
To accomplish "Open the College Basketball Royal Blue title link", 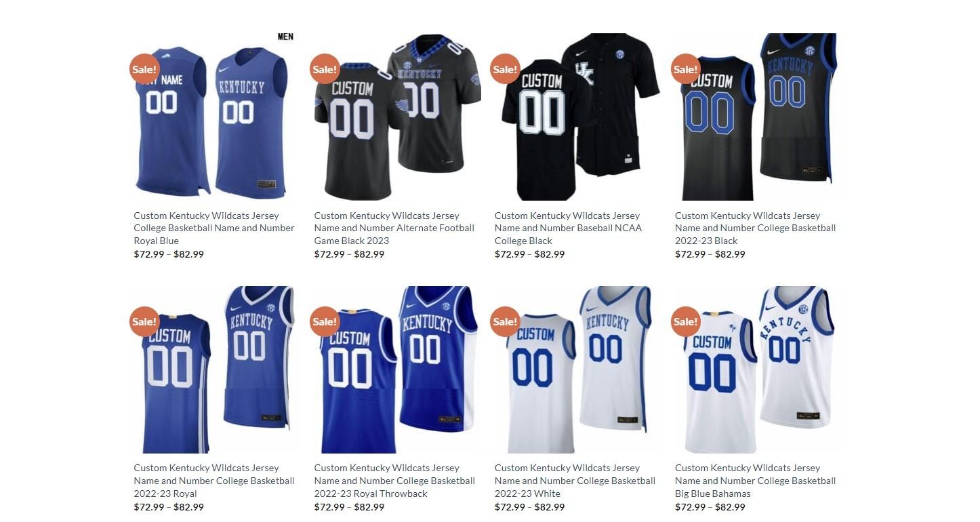I will (x=214, y=228).
